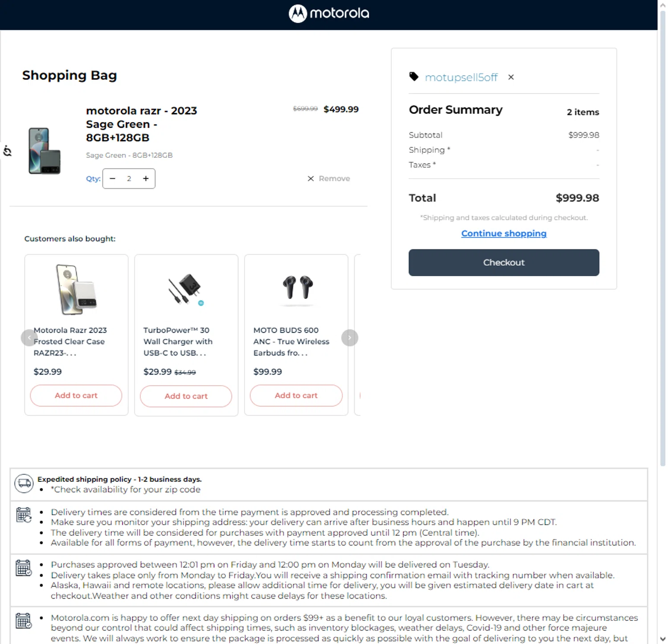Click the '2 items' count text

click(582, 112)
